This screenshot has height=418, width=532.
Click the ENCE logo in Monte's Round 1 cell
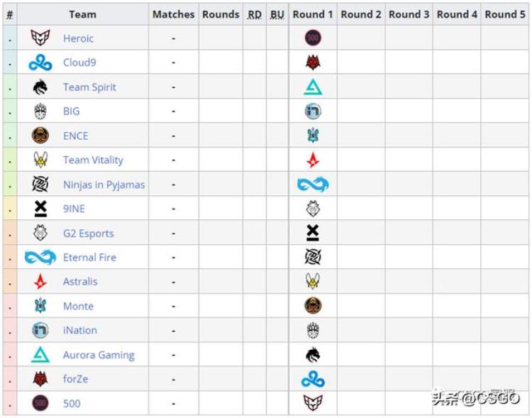(313, 306)
